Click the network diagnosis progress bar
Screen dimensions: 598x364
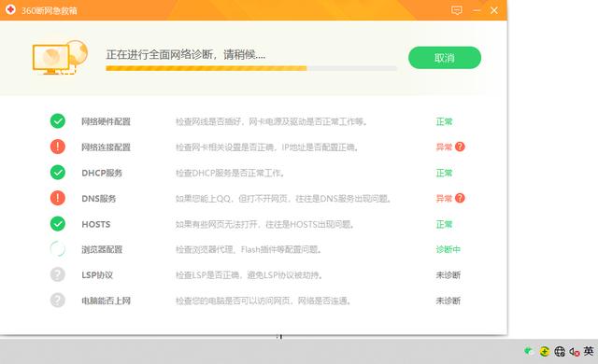tap(251, 68)
